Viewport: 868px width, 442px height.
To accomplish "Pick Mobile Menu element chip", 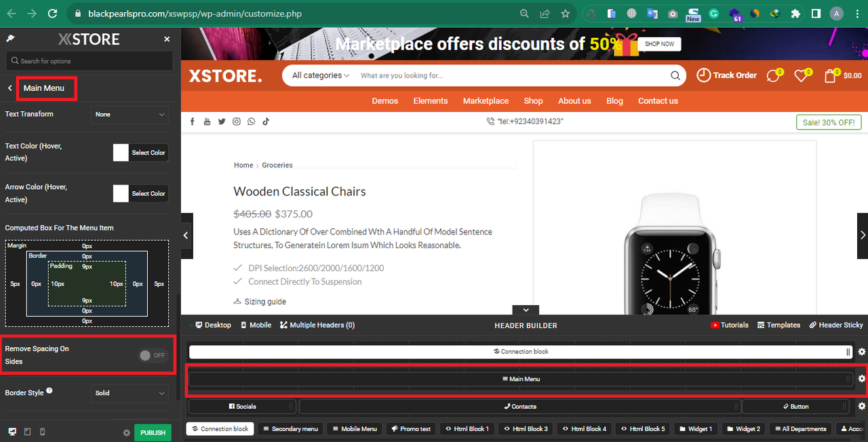I will [x=354, y=429].
